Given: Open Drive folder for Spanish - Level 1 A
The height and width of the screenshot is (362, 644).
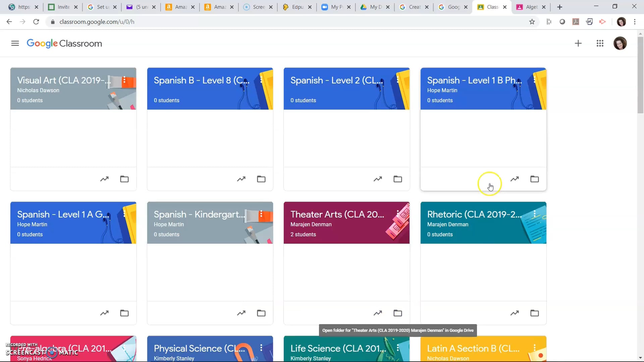Looking at the screenshot, I should pos(124,313).
